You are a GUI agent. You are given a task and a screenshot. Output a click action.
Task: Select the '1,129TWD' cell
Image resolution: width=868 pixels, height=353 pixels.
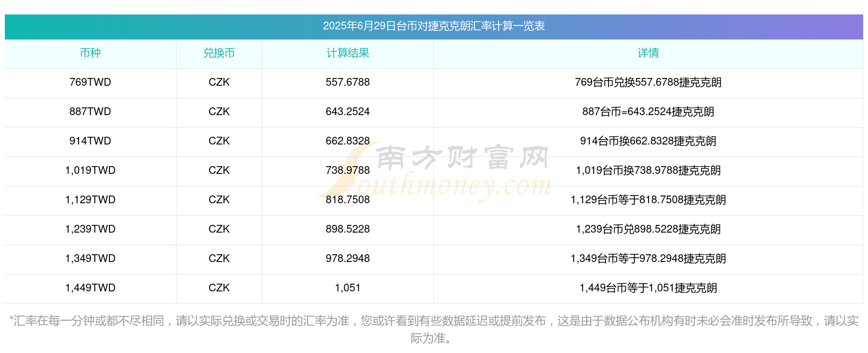click(x=90, y=200)
